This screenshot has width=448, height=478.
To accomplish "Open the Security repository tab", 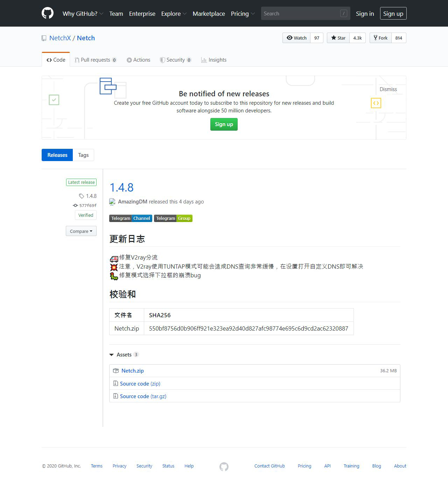I will [x=176, y=60].
